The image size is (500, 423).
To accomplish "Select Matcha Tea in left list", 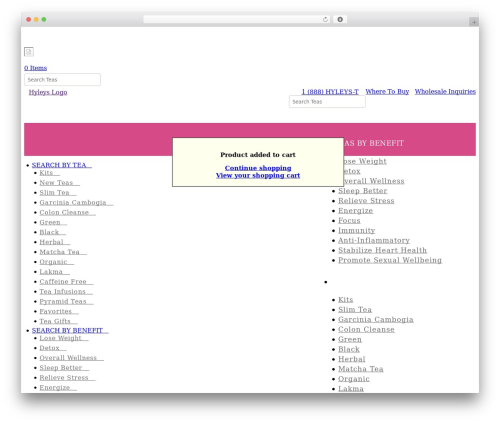I will coord(63,252).
